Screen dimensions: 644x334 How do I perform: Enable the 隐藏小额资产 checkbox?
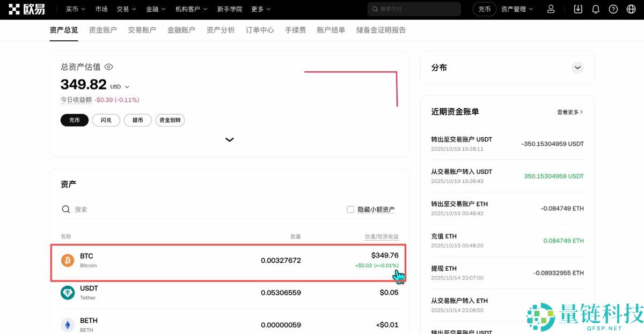350,209
